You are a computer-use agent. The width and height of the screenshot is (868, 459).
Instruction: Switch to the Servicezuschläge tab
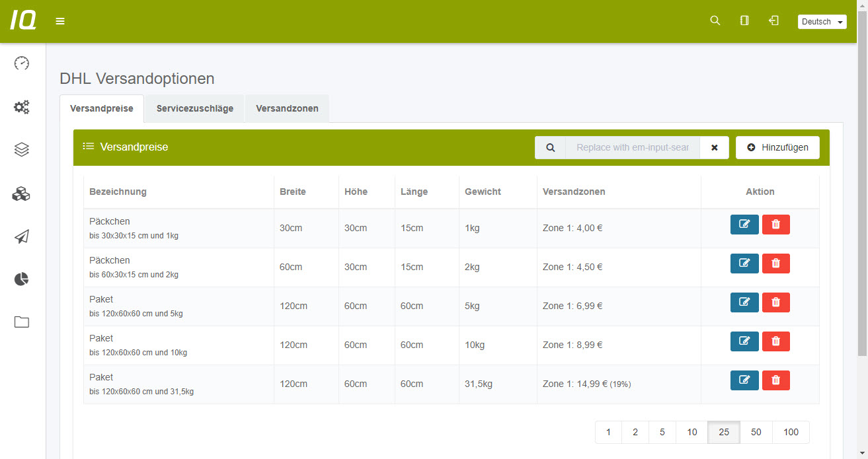pyautogui.click(x=194, y=109)
